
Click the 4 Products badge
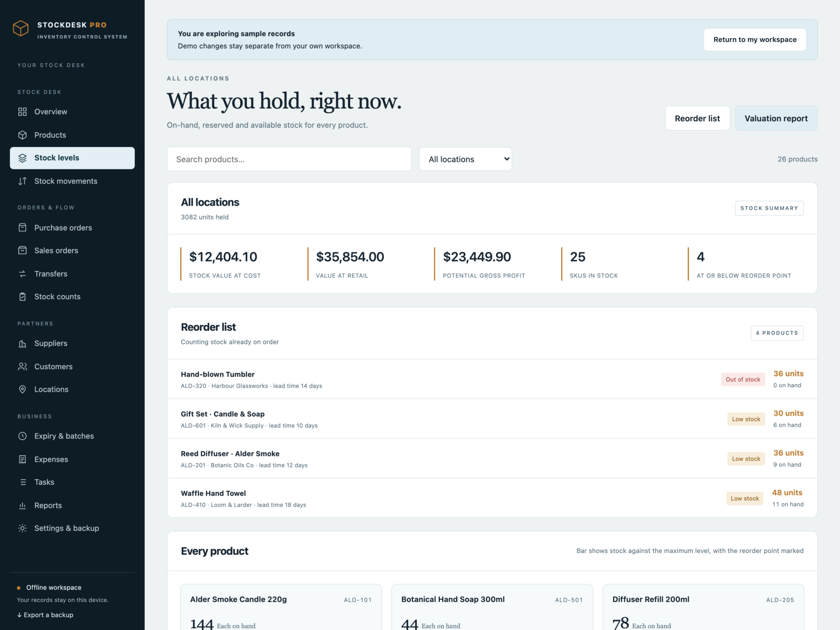click(x=777, y=333)
